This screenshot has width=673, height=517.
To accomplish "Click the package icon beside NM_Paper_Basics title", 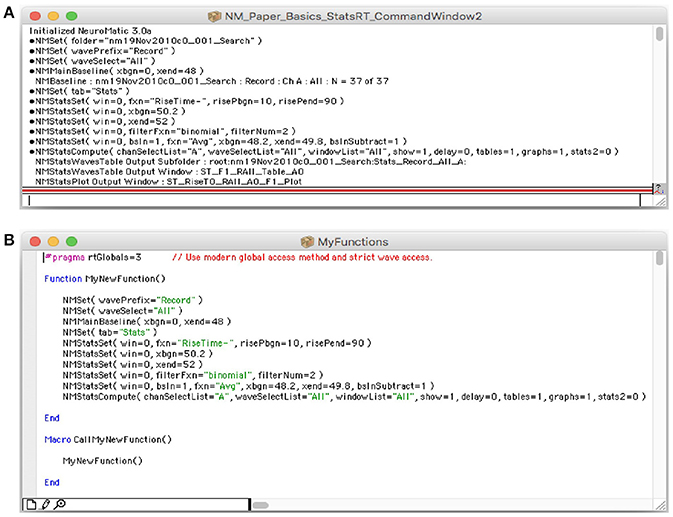I will tap(214, 17).
